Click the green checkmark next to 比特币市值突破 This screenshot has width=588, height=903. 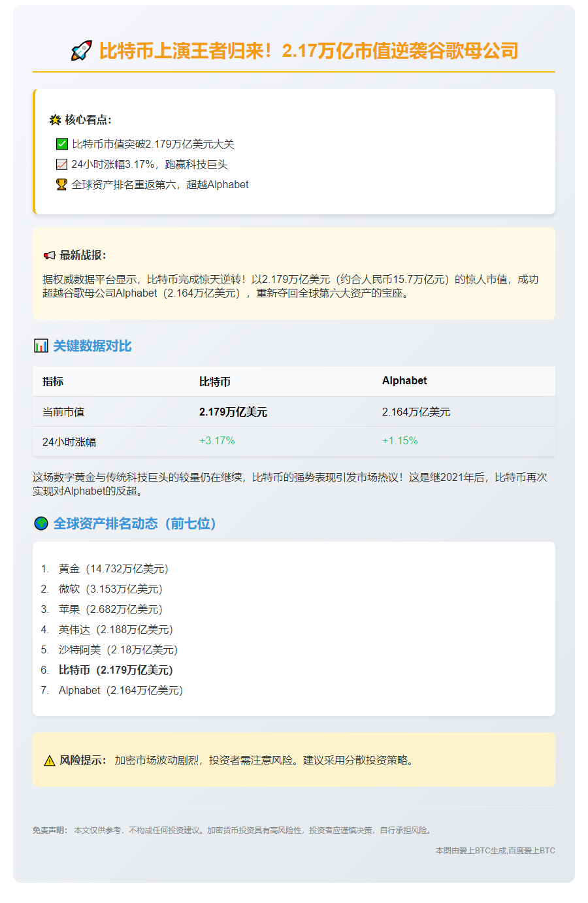click(62, 144)
